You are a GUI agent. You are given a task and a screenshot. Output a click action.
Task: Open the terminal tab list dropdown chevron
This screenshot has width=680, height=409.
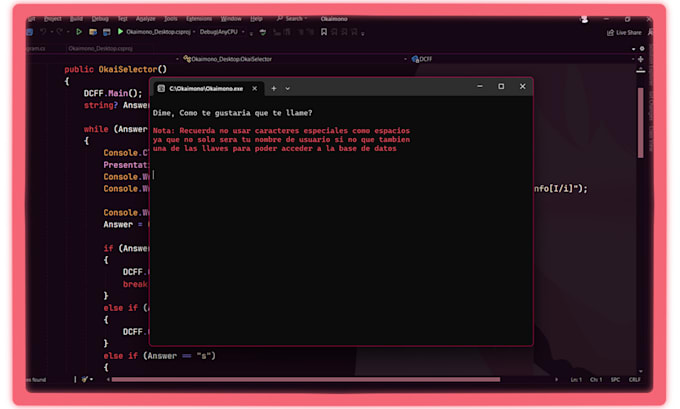pyautogui.click(x=288, y=88)
